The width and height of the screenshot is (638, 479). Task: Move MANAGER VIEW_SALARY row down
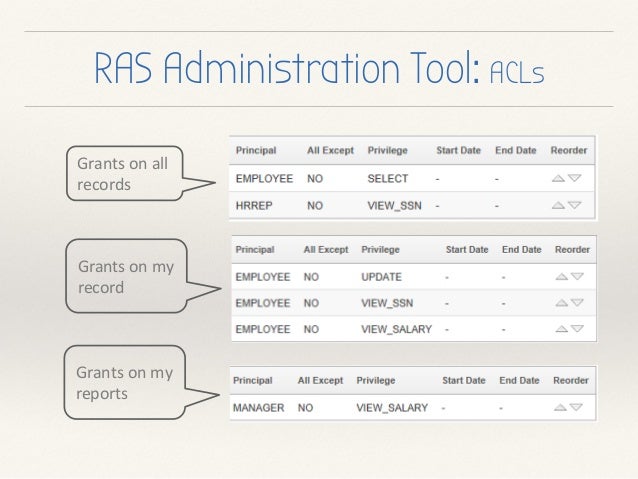[576, 407]
